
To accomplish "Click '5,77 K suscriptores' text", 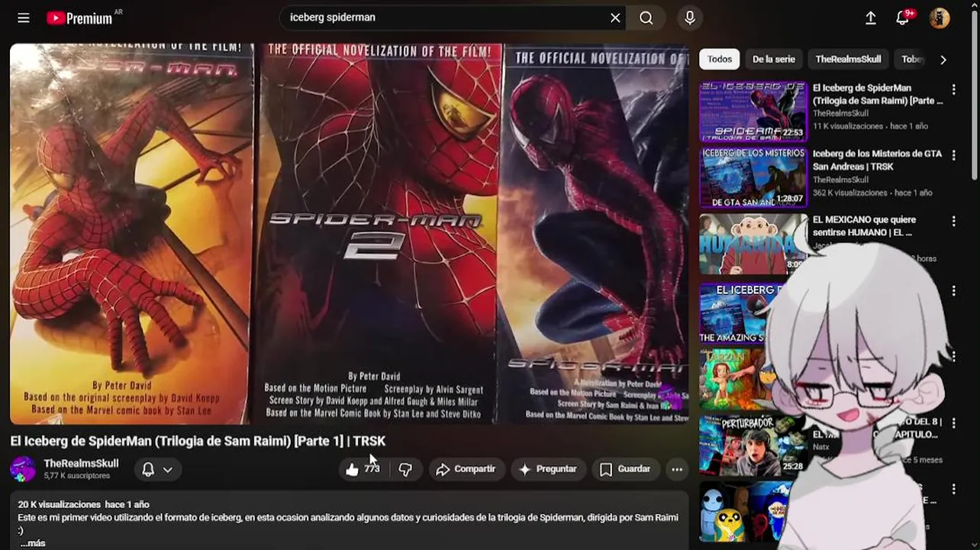I will point(77,475).
